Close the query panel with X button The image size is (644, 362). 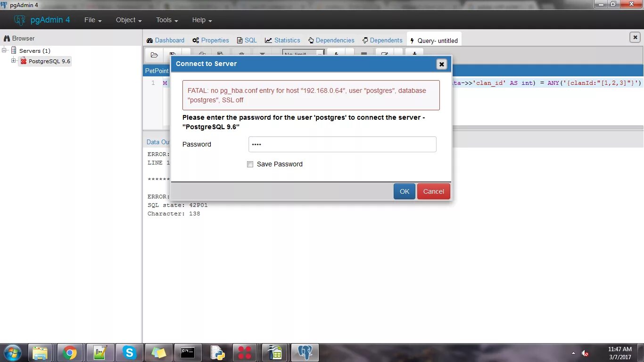635,37
